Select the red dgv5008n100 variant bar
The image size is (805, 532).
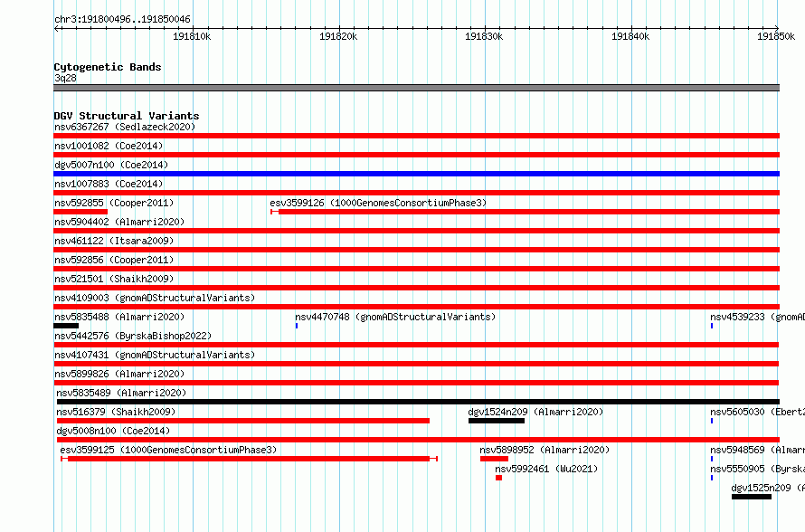point(418,440)
